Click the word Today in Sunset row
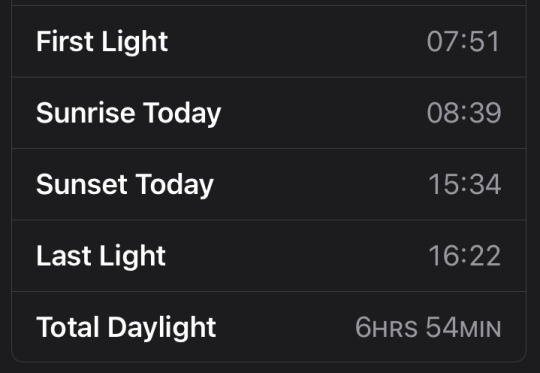The image size is (540, 373). point(174,185)
